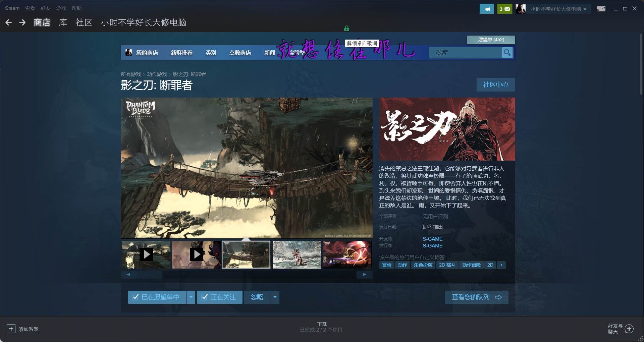Click the 动作游戏 breadcrumb link

157,74
